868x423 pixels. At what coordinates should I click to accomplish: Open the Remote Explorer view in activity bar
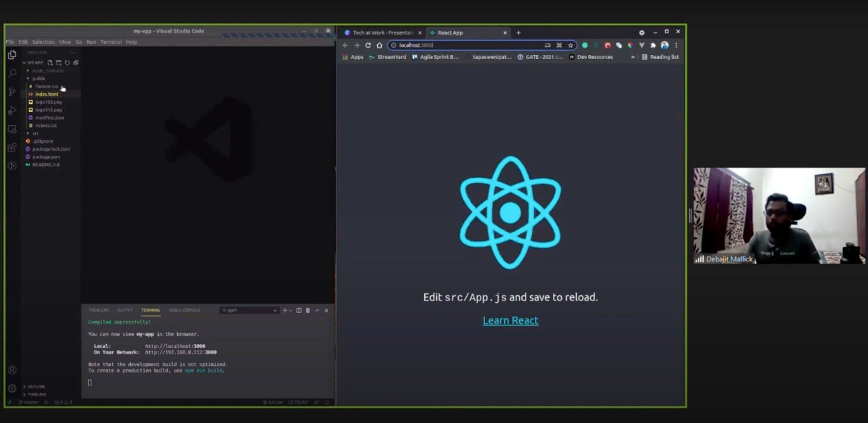click(x=12, y=129)
